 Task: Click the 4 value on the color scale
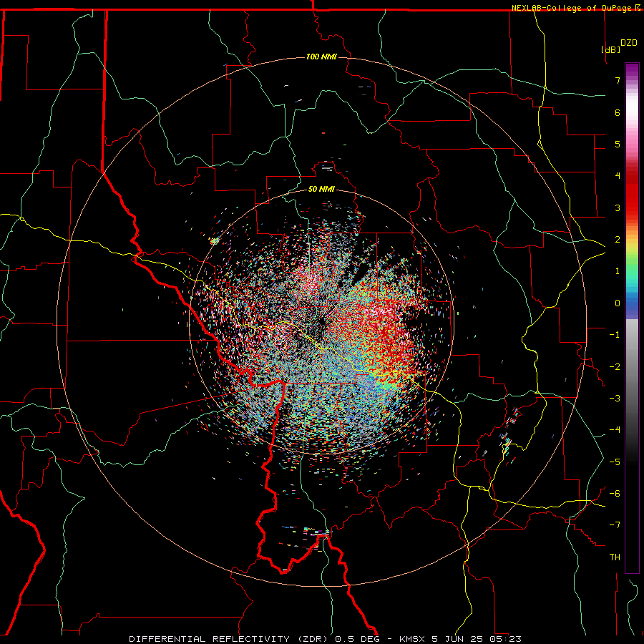point(618,176)
